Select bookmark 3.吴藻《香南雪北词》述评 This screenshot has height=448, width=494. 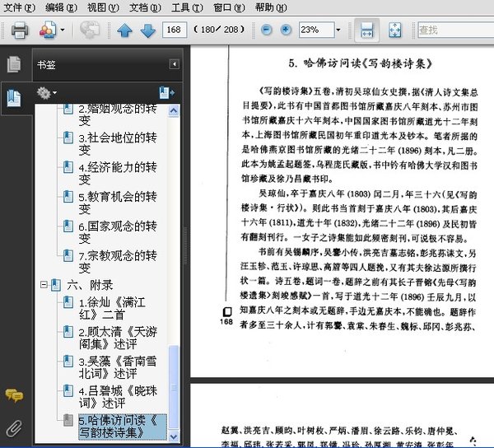pyautogui.click(x=118, y=367)
